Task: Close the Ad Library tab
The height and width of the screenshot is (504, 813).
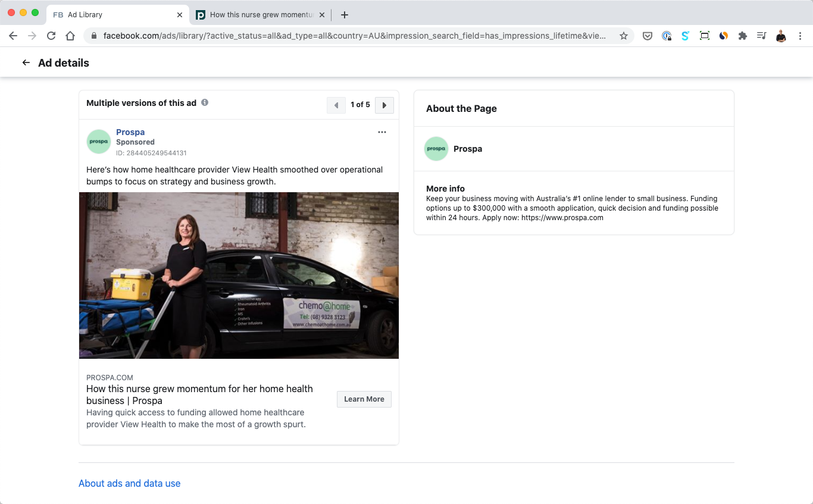Action: coord(180,15)
